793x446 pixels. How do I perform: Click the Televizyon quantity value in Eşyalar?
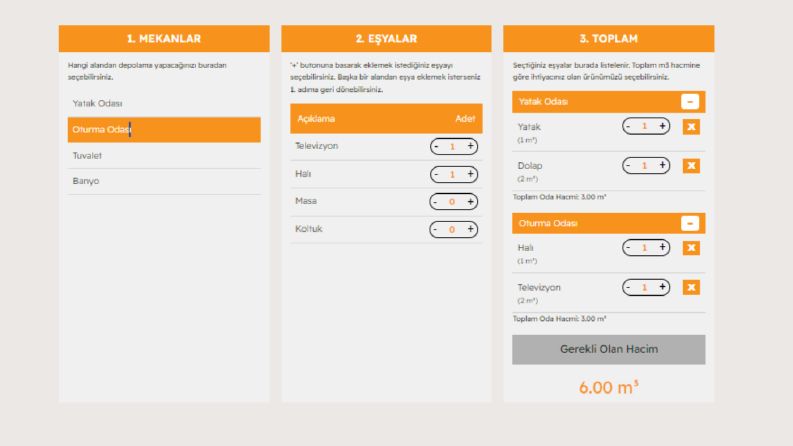[453, 147]
